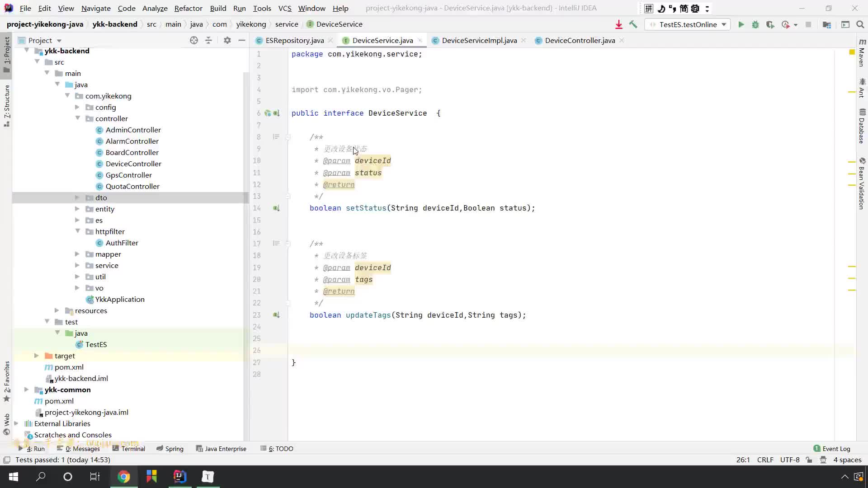
Task: Expand External Libraries node
Action: click(16, 423)
